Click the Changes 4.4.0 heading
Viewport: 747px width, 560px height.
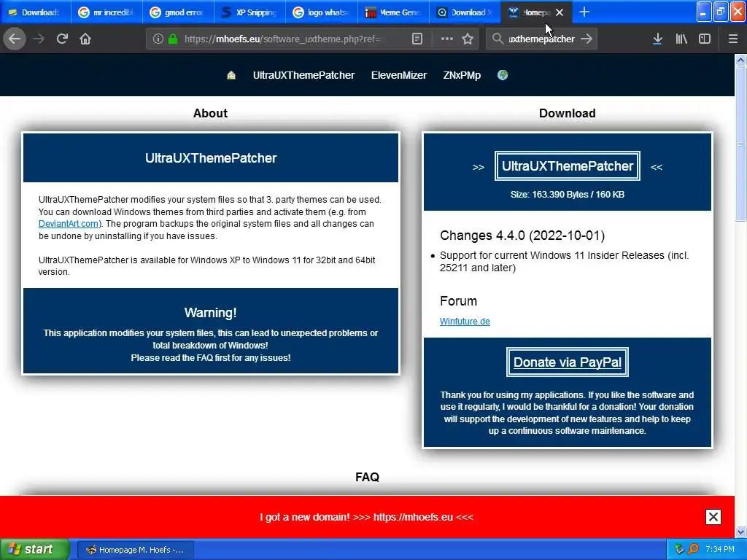click(522, 236)
